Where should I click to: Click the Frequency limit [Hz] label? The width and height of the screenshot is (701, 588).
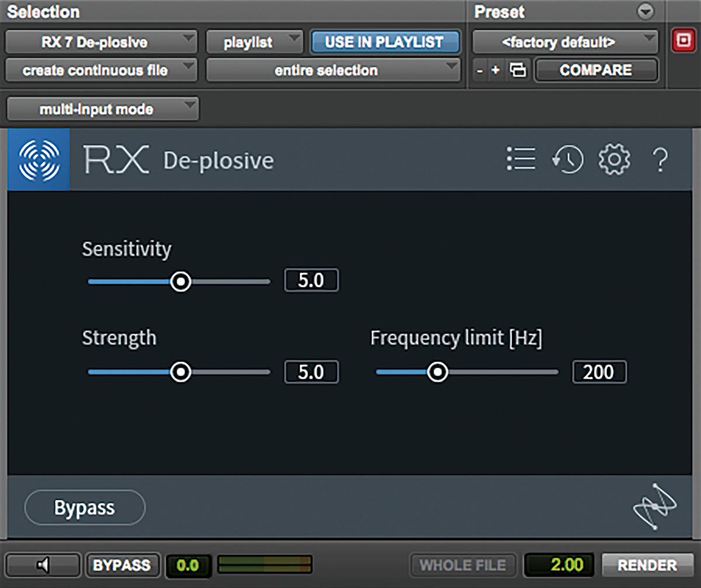(x=456, y=338)
